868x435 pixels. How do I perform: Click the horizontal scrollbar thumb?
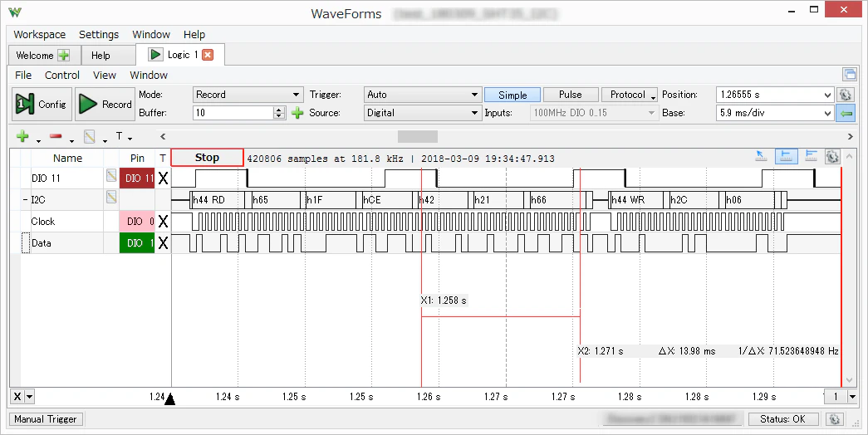point(418,136)
